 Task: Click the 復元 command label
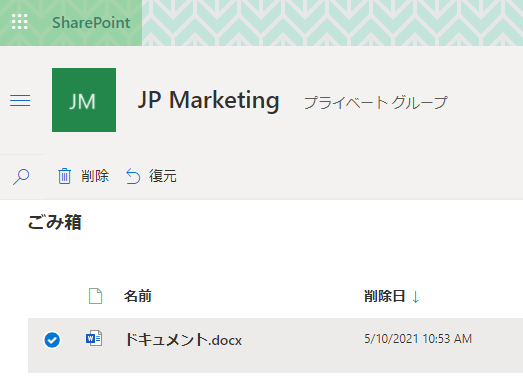point(163,176)
